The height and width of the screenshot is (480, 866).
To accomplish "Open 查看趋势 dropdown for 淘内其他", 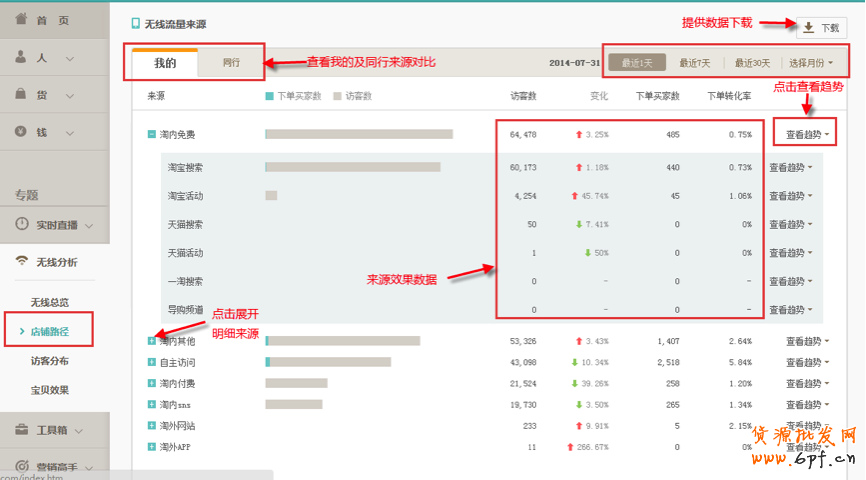I will pos(807,341).
